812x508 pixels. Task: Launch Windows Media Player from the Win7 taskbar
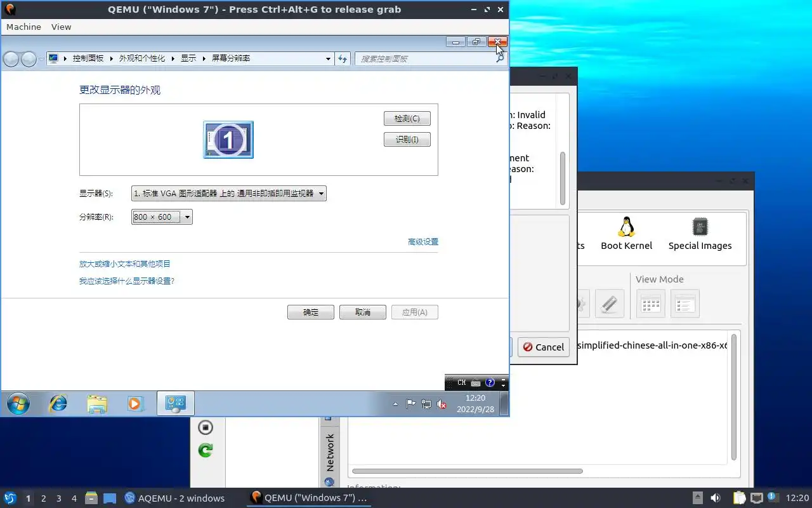135,403
